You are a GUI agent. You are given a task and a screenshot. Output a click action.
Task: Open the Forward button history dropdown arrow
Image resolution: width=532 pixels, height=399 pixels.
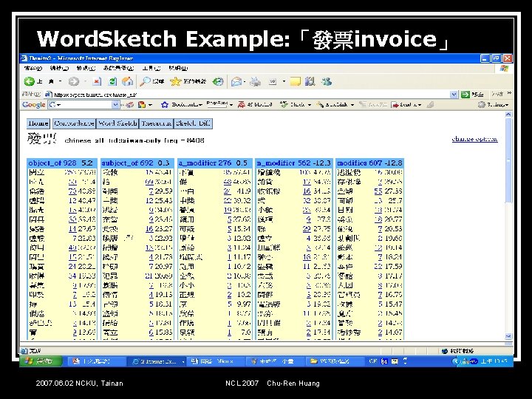click(x=85, y=81)
